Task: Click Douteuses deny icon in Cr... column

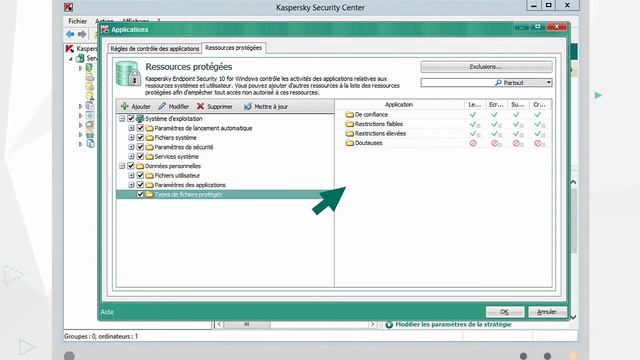Action: pos(538,143)
